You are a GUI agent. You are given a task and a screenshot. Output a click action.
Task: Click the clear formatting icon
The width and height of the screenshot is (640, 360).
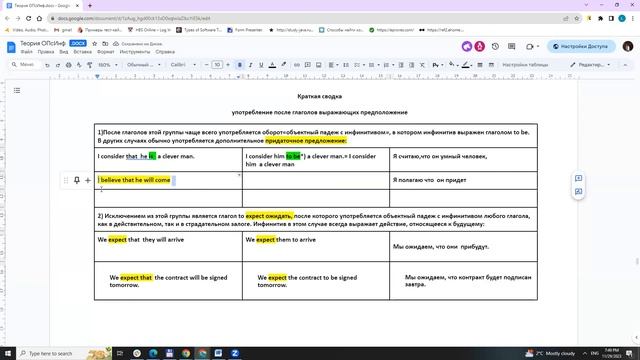(422, 65)
